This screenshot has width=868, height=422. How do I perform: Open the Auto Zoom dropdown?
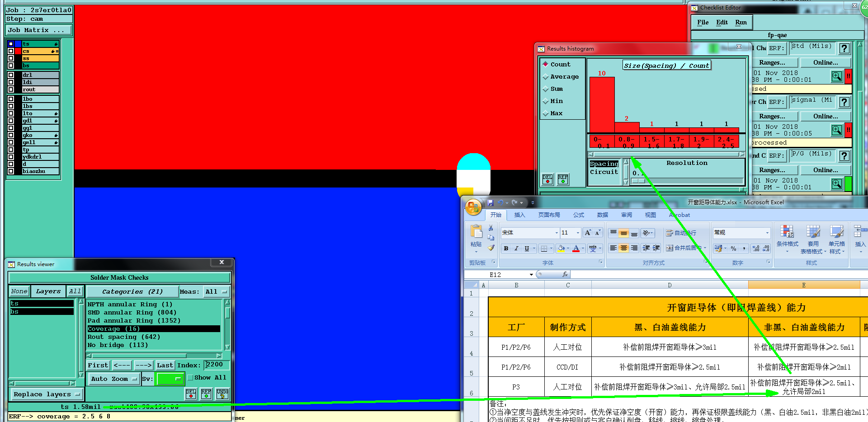pyautogui.click(x=113, y=379)
